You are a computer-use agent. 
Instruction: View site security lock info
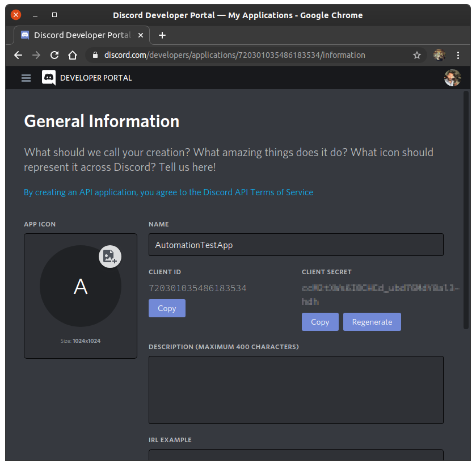[95, 55]
